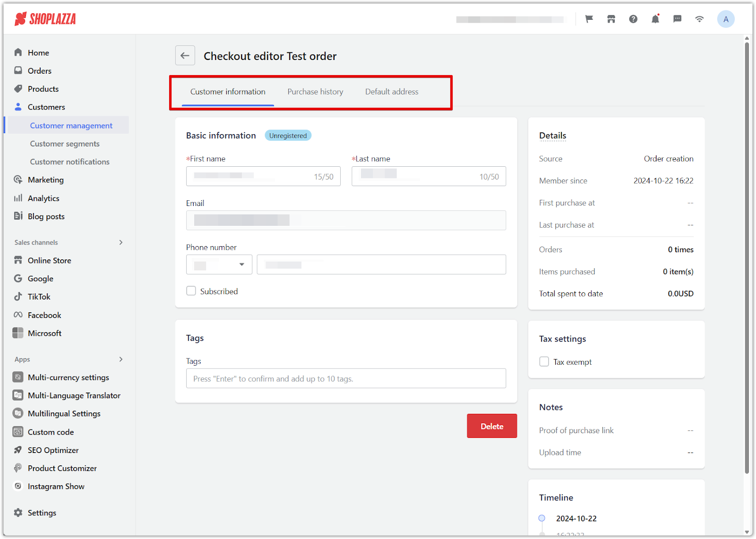
Task: Switch to the Default address tab
Action: click(x=392, y=92)
